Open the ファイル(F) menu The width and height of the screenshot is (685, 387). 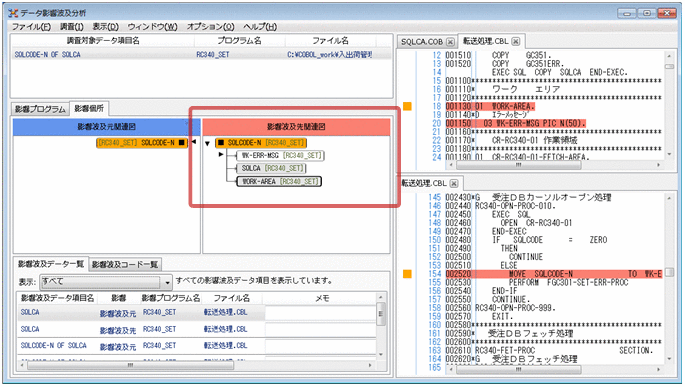click(x=31, y=27)
